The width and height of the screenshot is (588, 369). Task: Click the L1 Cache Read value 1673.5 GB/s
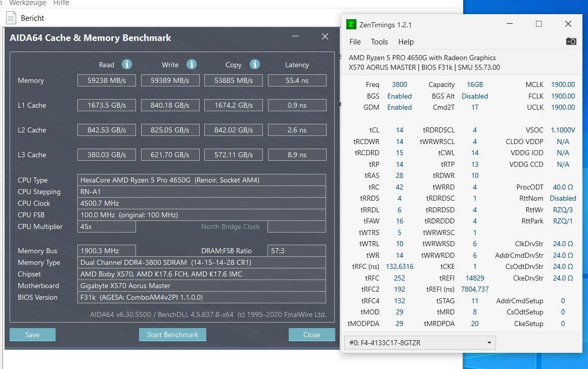pos(107,105)
